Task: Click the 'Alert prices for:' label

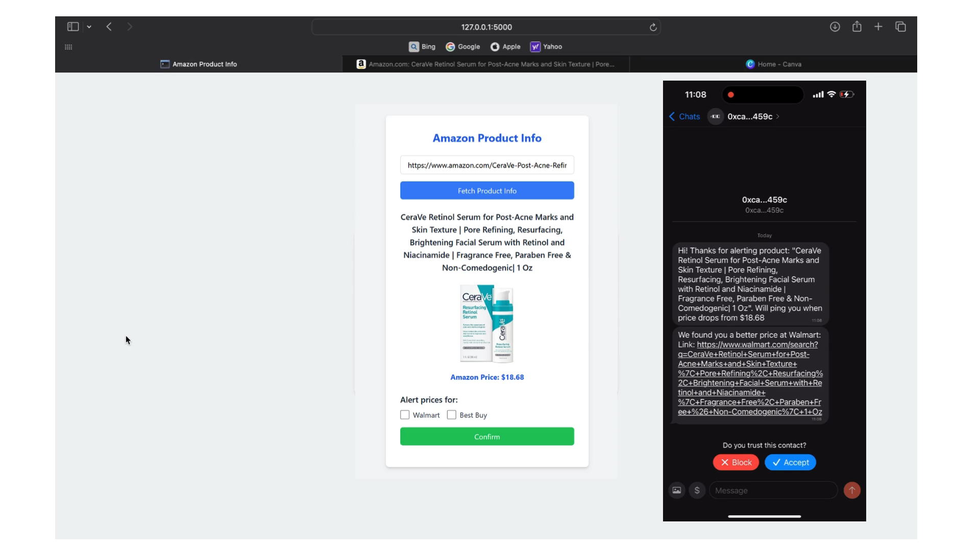Action: coord(429,399)
